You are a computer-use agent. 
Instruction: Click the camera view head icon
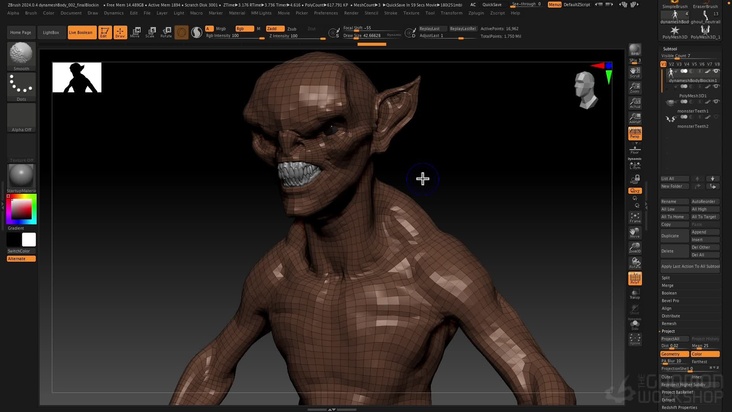click(x=587, y=90)
